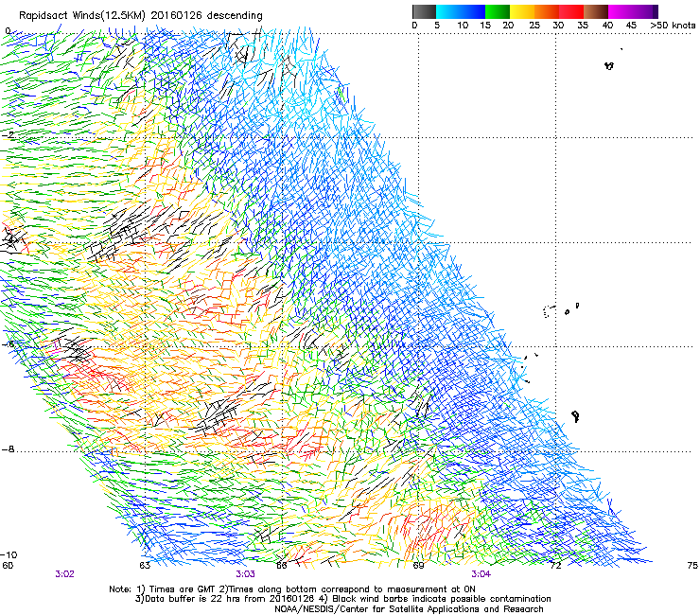Click the '25' label under the color bar

534,26
